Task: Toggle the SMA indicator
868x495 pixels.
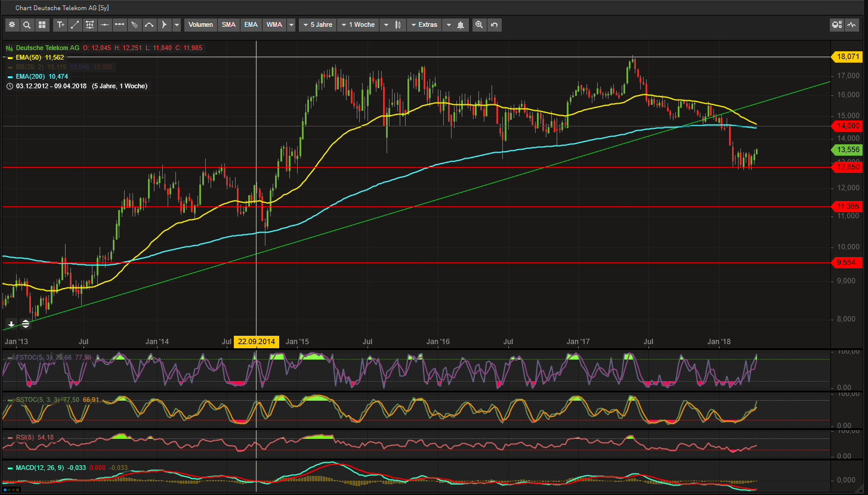Action: pos(228,24)
